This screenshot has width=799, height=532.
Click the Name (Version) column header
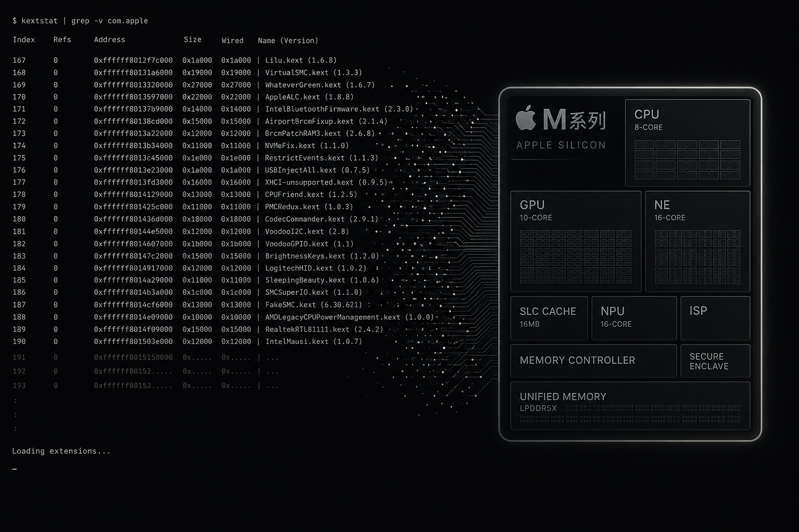288,40
